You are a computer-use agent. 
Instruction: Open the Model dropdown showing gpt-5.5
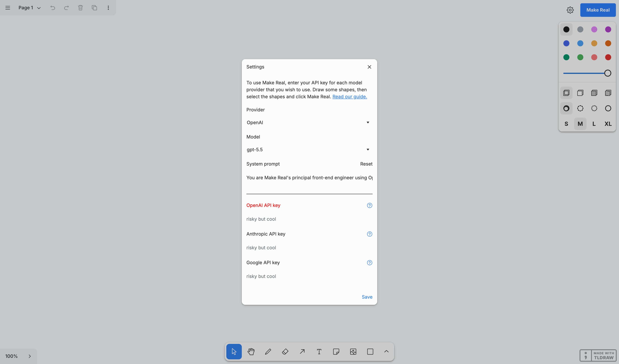point(309,150)
